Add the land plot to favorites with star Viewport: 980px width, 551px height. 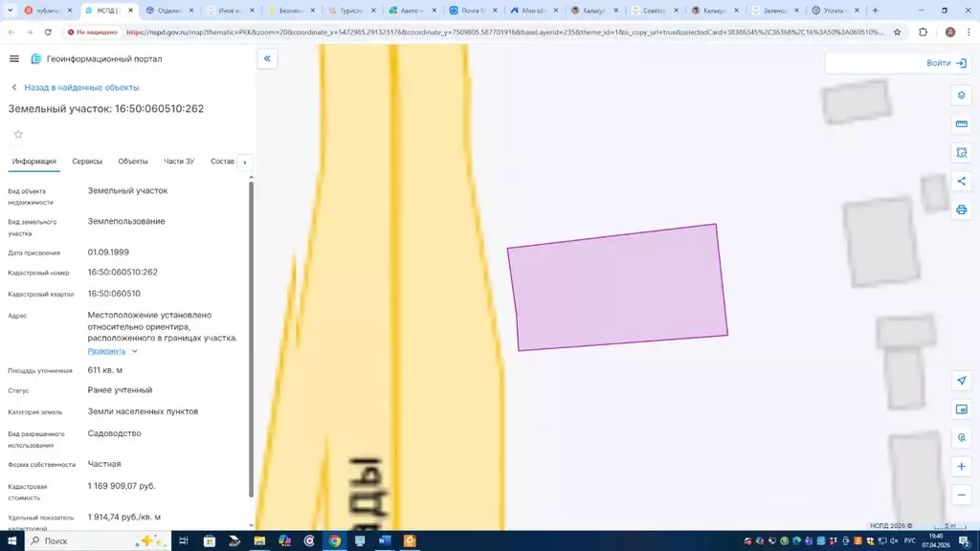pos(18,134)
